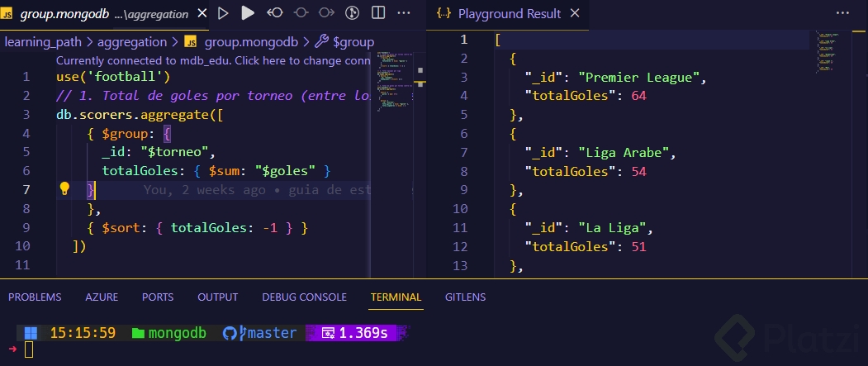Screen dimensions: 868x366
Task: Click line number 9 in code editor
Action: point(26,227)
